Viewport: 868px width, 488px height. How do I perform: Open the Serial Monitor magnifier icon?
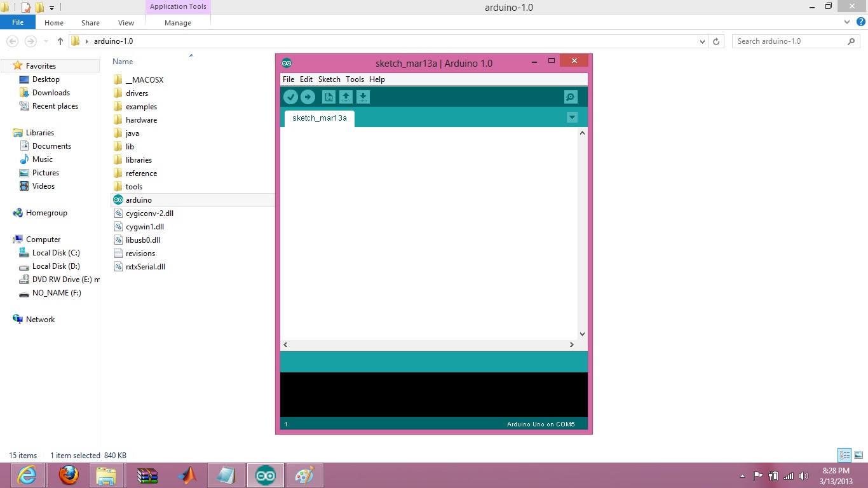(x=571, y=97)
